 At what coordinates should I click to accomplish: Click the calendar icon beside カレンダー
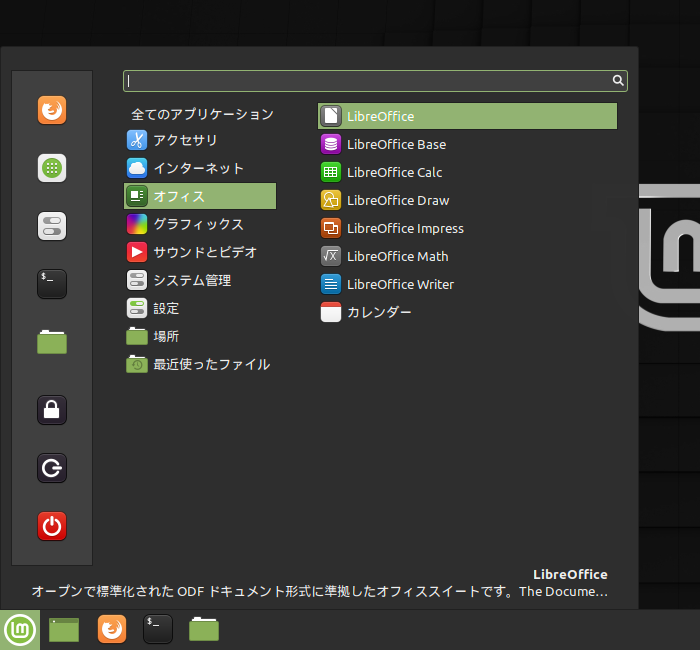pyautogui.click(x=331, y=312)
